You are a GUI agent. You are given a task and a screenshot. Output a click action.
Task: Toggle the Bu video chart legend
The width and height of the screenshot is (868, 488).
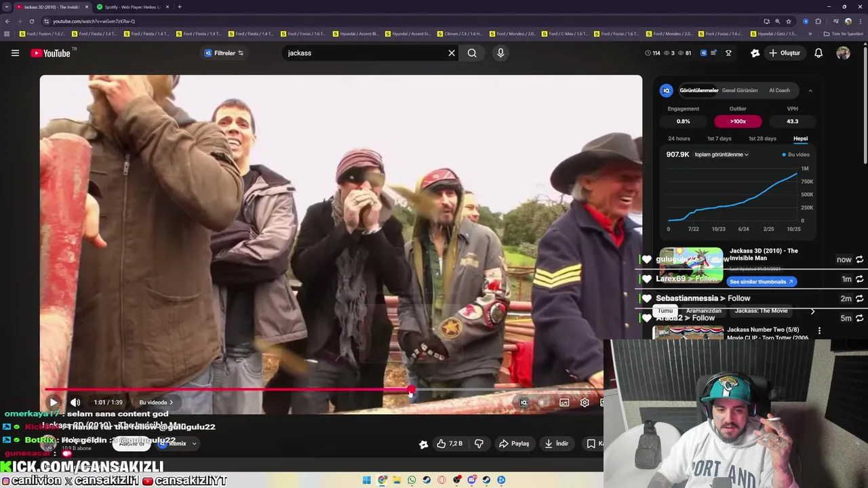point(796,155)
